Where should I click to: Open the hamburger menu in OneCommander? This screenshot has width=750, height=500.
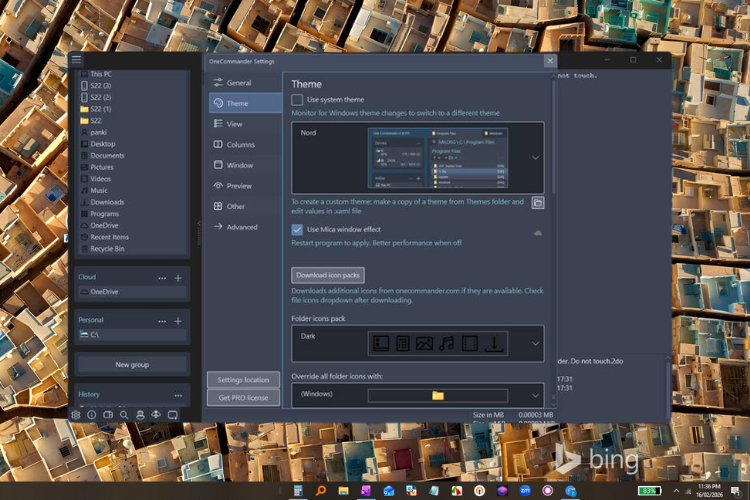click(x=76, y=59)
